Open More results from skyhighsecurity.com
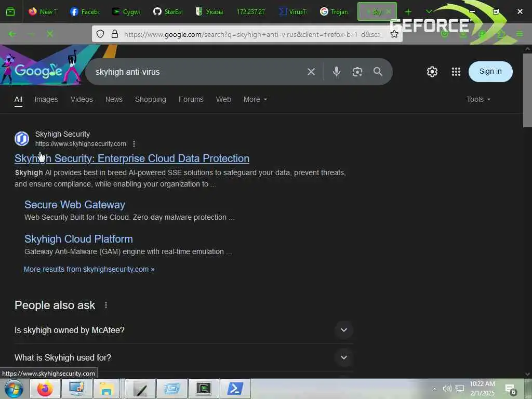 [x=89, y=269]
